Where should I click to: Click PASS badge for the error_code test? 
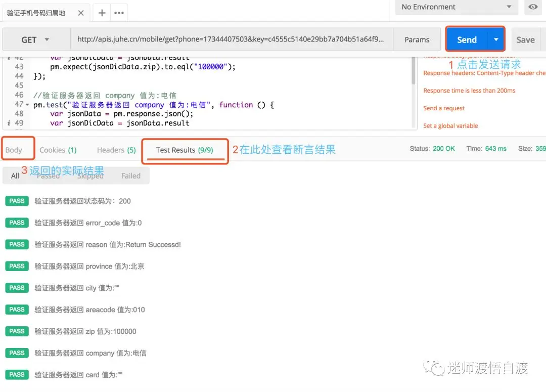17,223
